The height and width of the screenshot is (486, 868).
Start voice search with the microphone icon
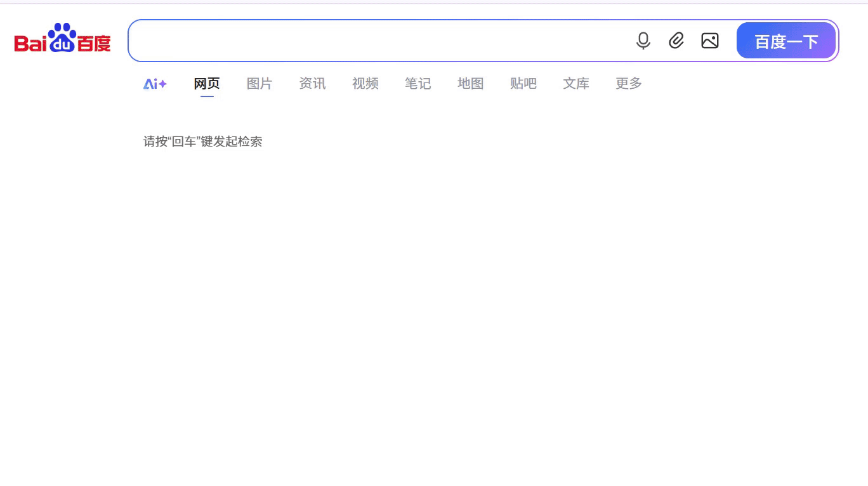click(643, 41)
